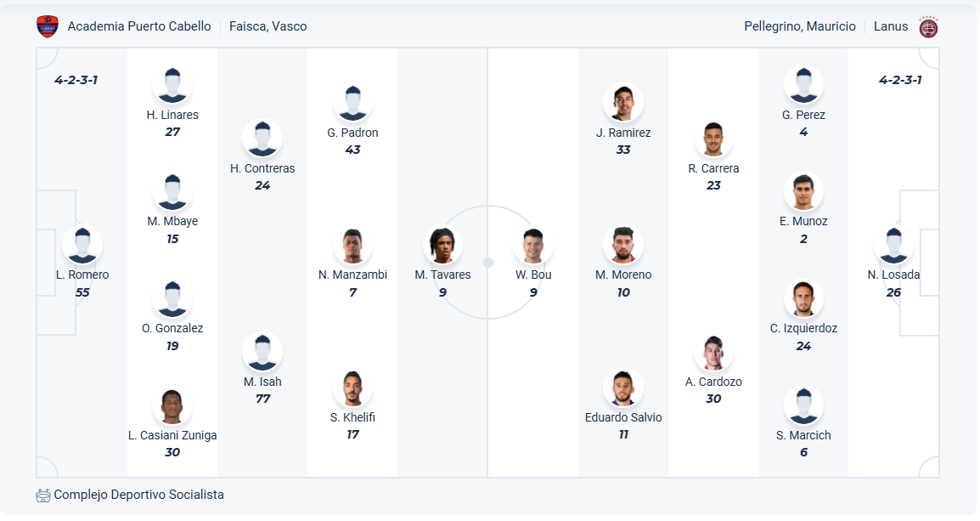Click L. Casiani Zuniga's photo
The height and width of the screenshot is (521, 980).
(172, 406)
